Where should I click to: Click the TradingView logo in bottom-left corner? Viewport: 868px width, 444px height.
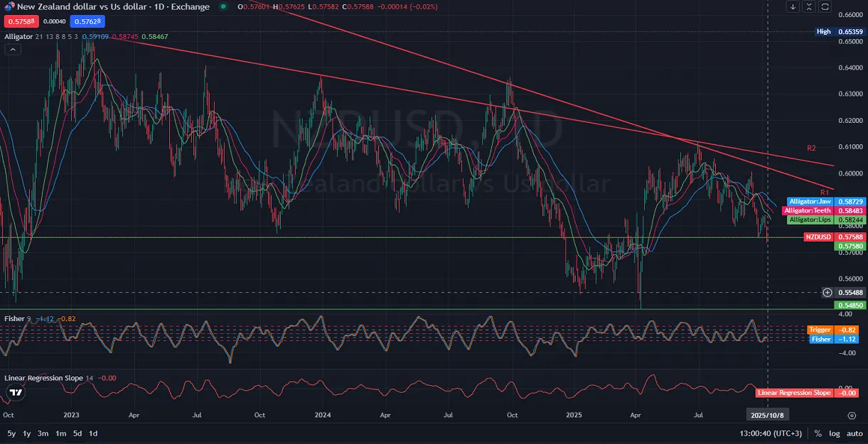(x=16, y=392)
